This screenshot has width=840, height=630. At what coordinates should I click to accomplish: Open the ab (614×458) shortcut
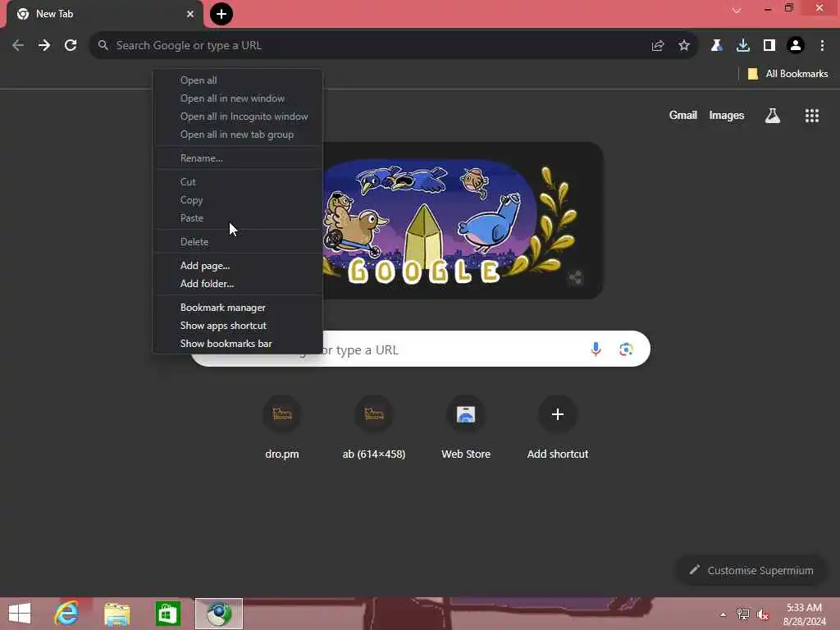[374, 428]
